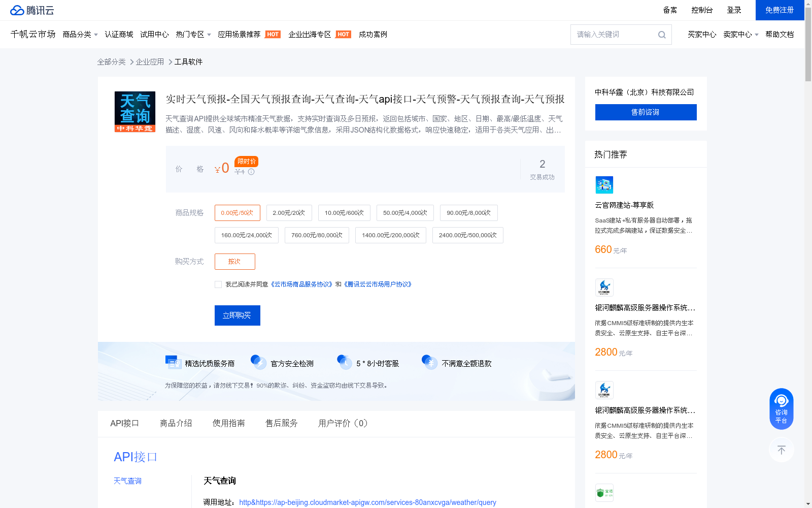Switch to the API接口 tab
812x508 pixels.
(124, 423)
